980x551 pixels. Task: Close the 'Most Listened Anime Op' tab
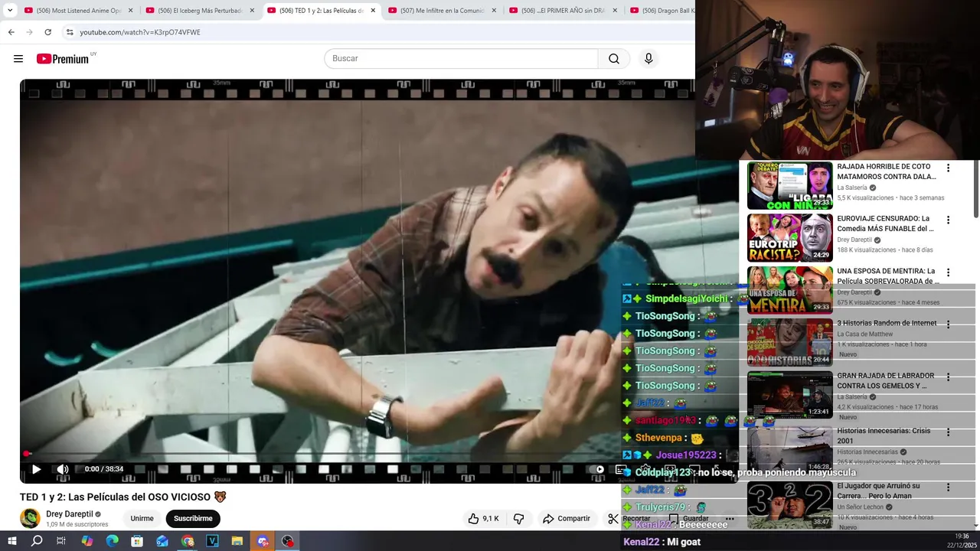(x=131, y=11)
